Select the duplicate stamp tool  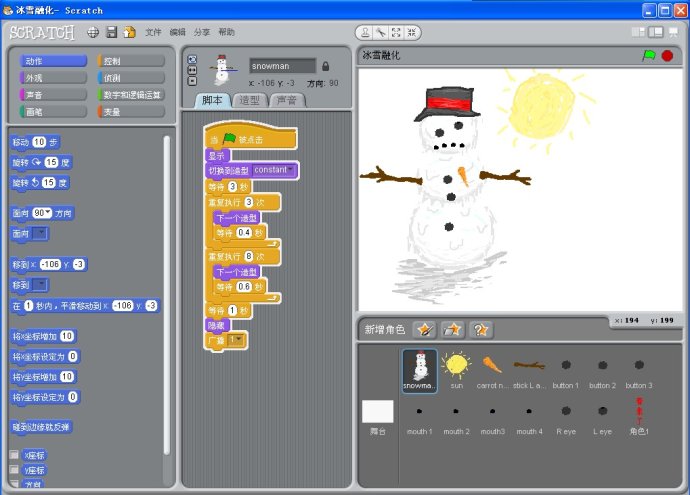pyautogui.click(x=365, y=32)
